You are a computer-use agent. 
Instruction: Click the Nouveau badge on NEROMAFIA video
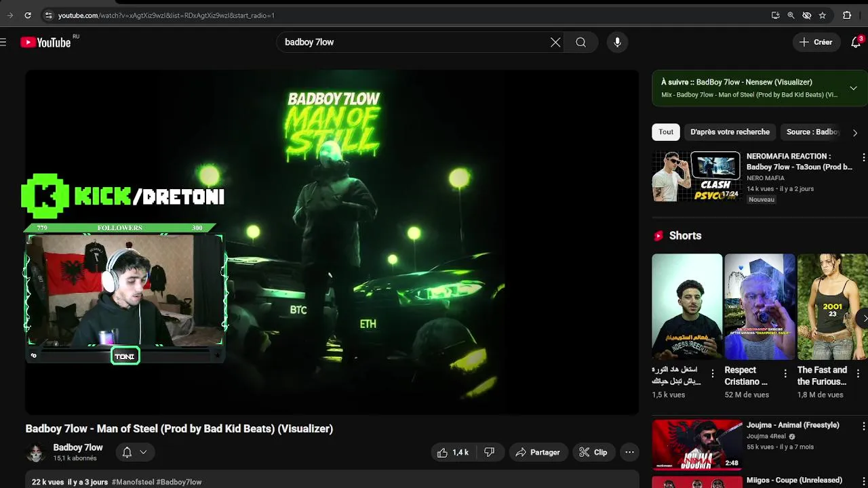pyautogui.click(x=762, y=199)
